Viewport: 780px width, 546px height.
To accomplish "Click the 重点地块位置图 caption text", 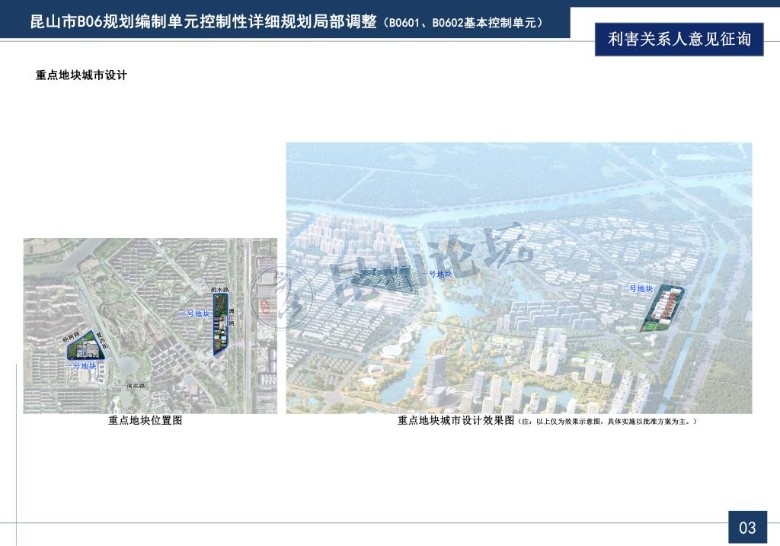I will 145,421.
